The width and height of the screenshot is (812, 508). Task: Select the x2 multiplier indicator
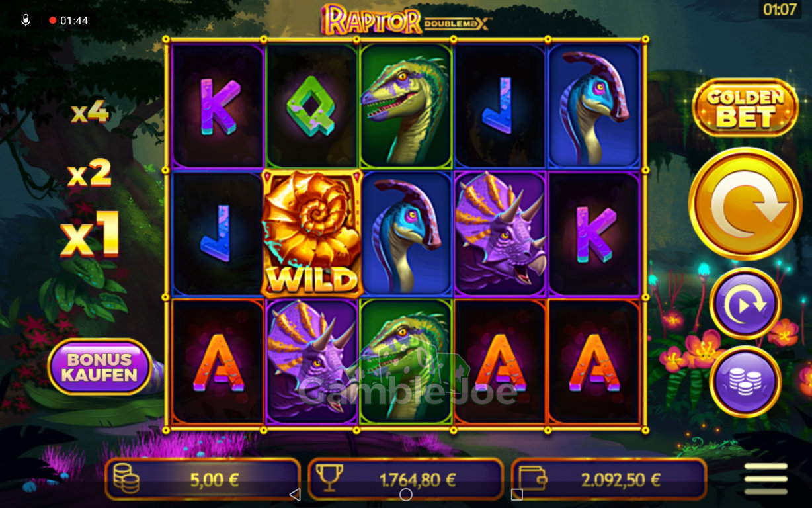pyautogui.click(x=89, y=173)
